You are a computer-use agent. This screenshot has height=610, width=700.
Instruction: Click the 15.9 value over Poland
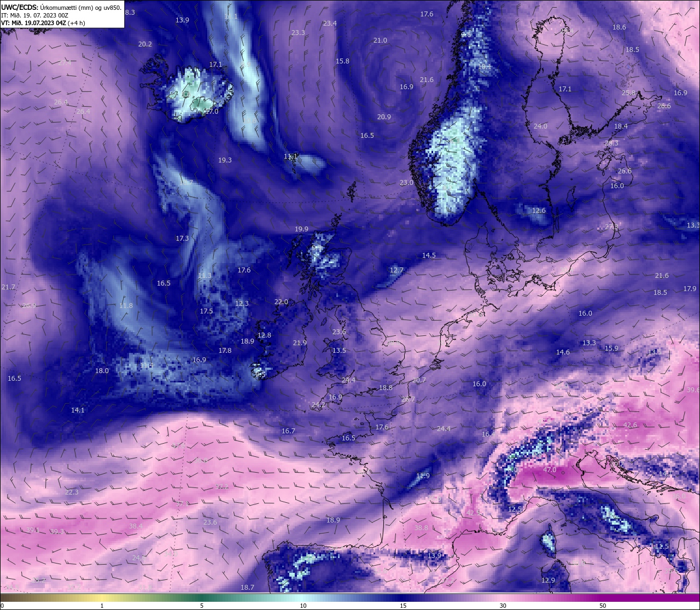611,348
